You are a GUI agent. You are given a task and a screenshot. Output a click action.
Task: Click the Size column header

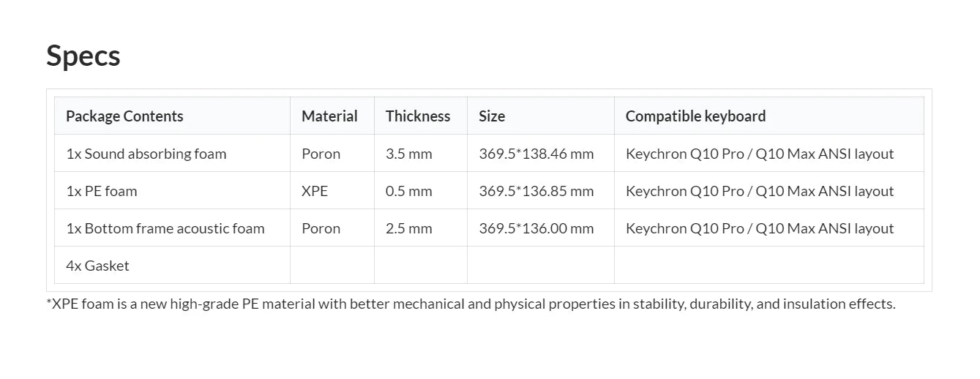[492, 116]
